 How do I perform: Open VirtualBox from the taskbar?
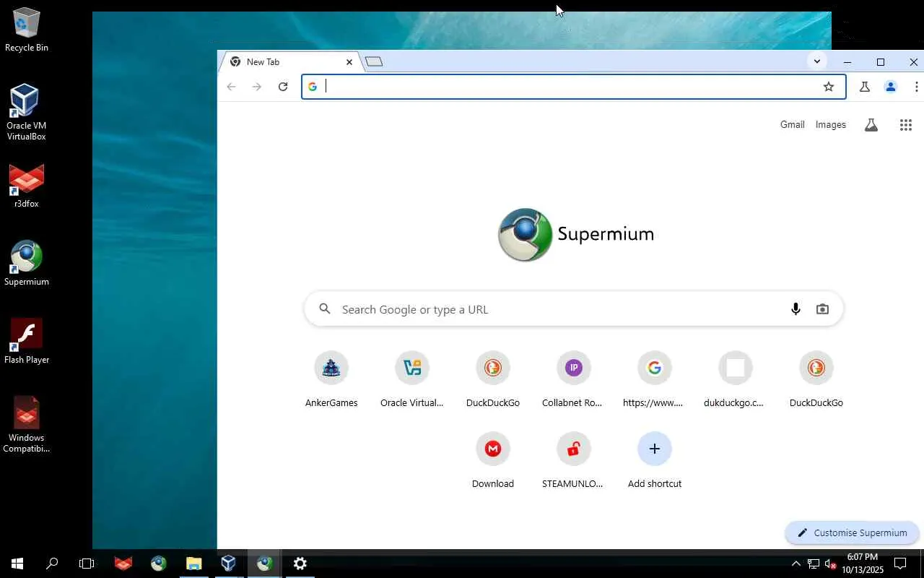(x=229, y=564)
